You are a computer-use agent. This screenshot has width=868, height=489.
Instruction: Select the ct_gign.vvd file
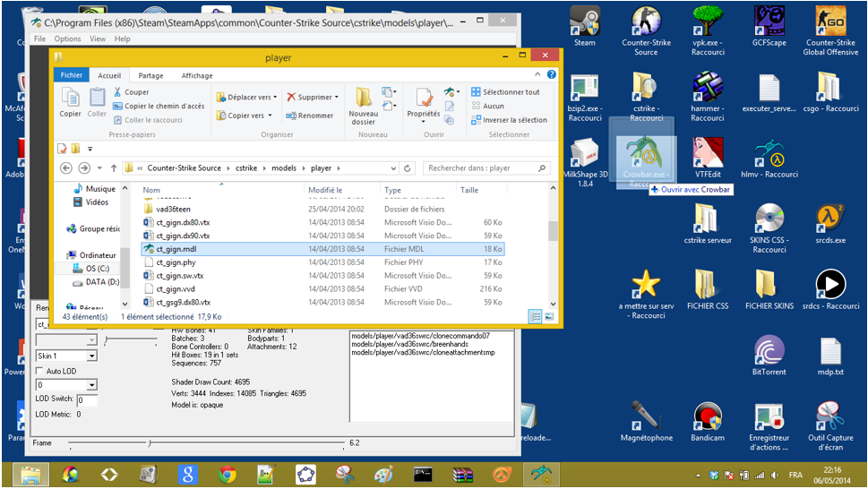coord(322,288)
